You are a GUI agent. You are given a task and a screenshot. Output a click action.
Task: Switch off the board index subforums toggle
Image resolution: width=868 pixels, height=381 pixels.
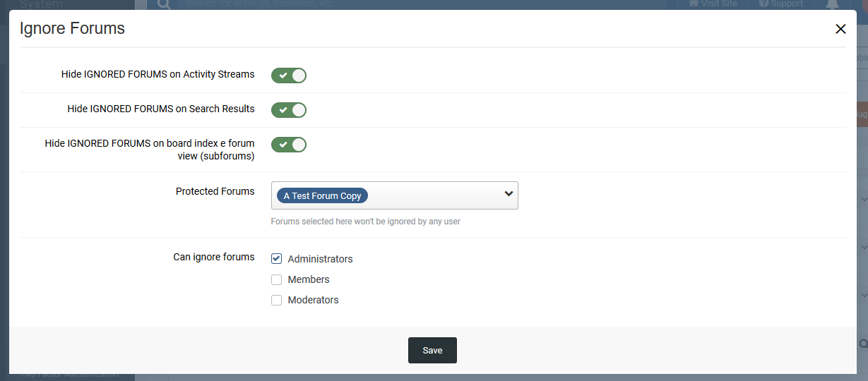[289, 145]
